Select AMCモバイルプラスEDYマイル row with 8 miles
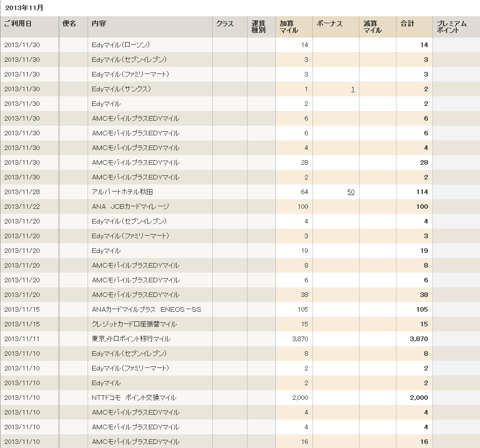Viewport: 480px width, 448px height. click(x=135, y=266)
